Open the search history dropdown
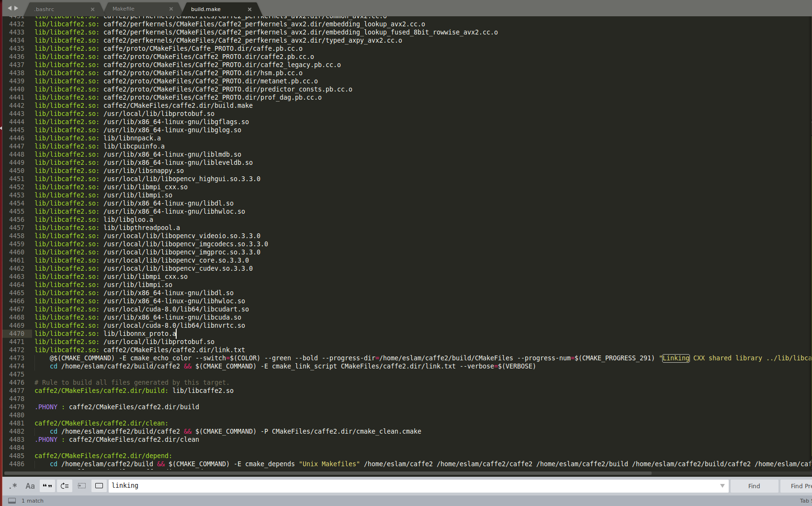Viewport: 812px width, 506px height. 723,486
